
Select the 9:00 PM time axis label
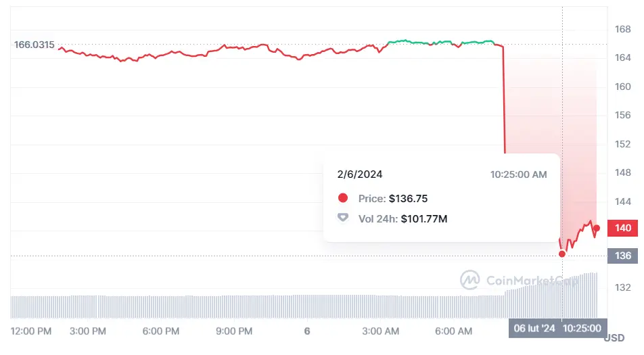(234, 331)
